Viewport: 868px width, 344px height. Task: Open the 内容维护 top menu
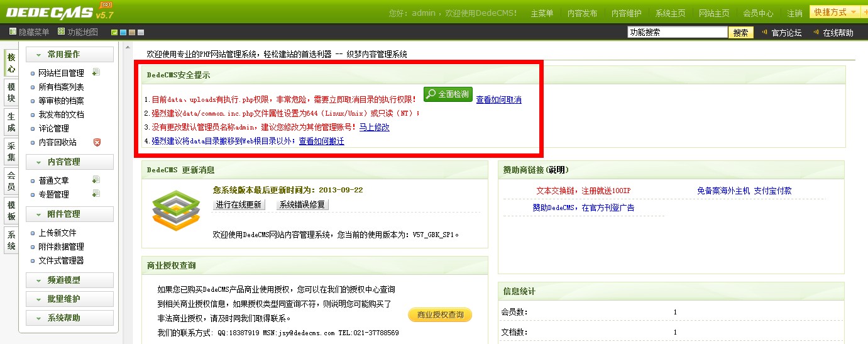[x=626, y=13]
